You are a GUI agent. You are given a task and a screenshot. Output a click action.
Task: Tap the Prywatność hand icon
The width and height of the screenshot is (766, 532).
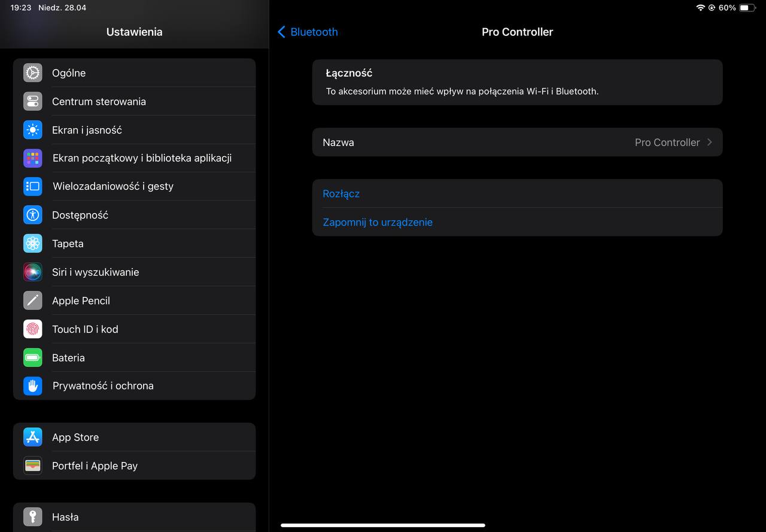pos(33,386)
